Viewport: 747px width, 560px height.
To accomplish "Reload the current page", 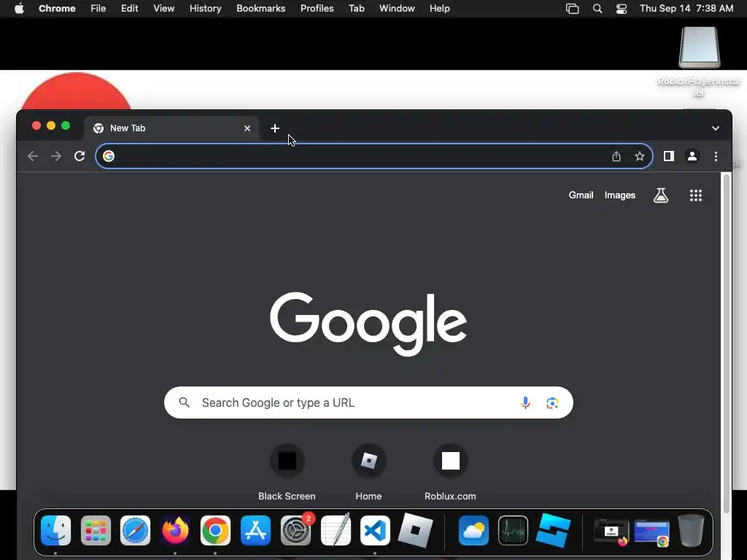I will [x=80, y=156].
